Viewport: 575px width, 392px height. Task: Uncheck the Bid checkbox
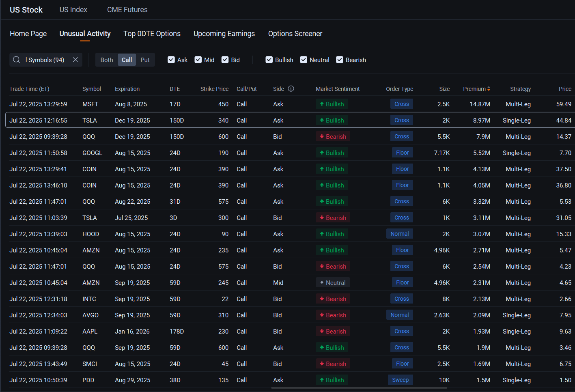(224, 60)
